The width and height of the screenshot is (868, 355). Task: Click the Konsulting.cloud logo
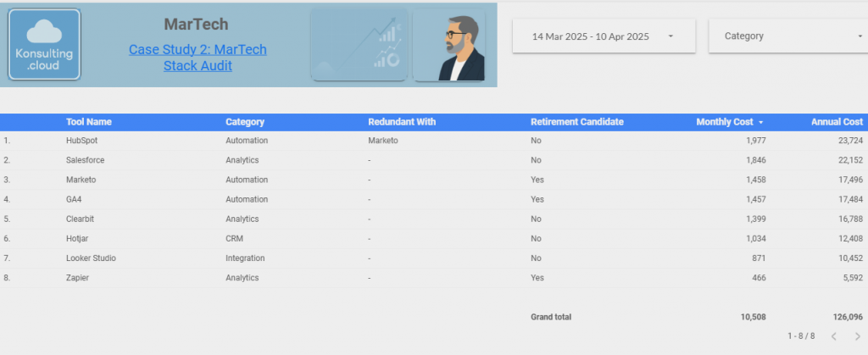[44, 45]
